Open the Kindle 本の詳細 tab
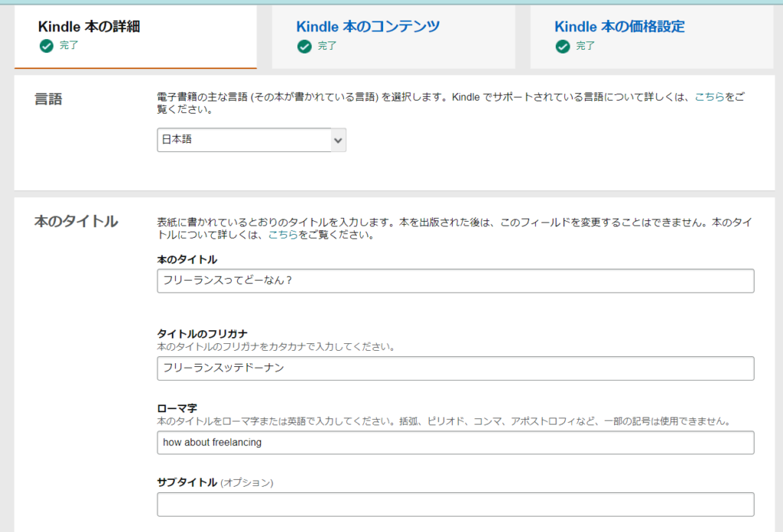 coord(135,37)
